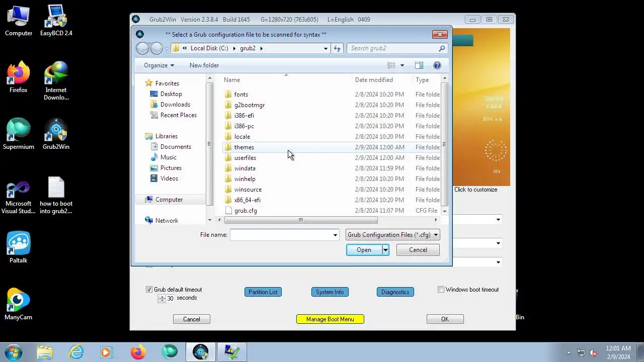
Task: Open the Windows Start button
Action: click(x=14, y=352)
